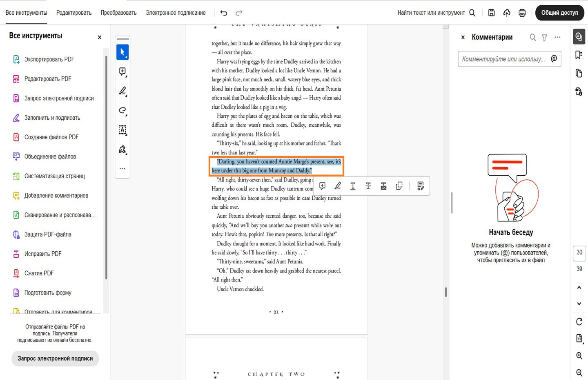Redo the last undone action
Image resolution: width=588 pixels, height=380 pixels.
click(239, 13)
